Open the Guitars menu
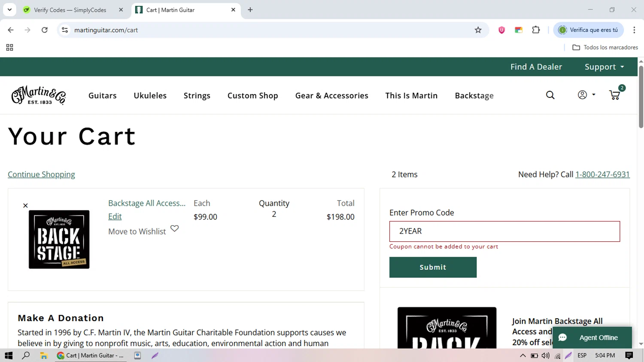644x362 pixels. tap(103, 96)
